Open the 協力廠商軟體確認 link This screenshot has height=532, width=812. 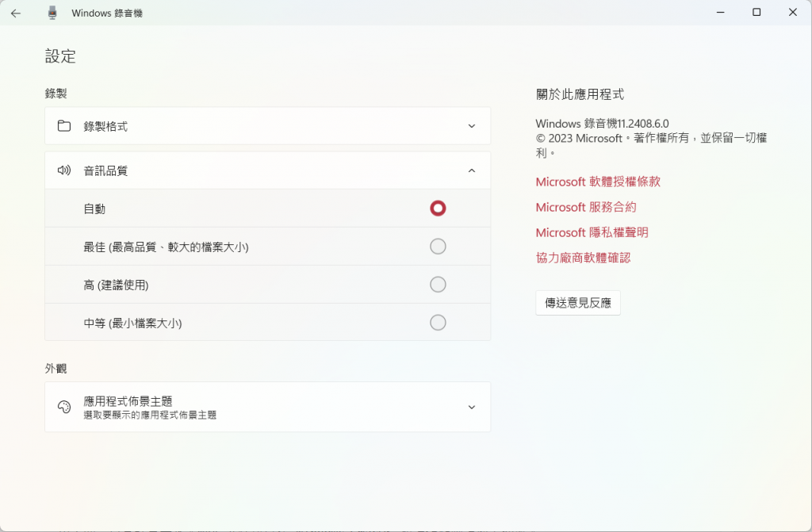[583, 258]
